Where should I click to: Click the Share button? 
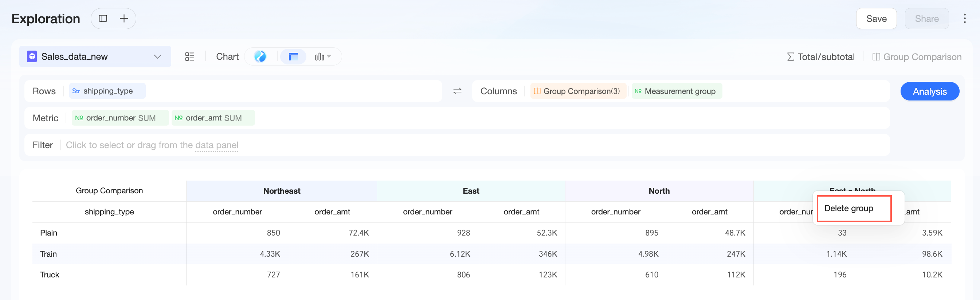(927, 19)
